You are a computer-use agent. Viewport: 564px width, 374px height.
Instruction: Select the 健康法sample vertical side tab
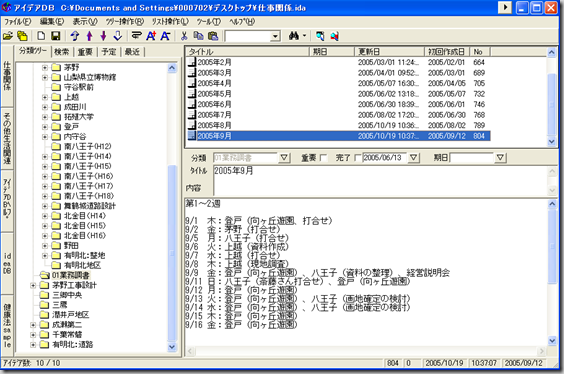coord(7,326)
